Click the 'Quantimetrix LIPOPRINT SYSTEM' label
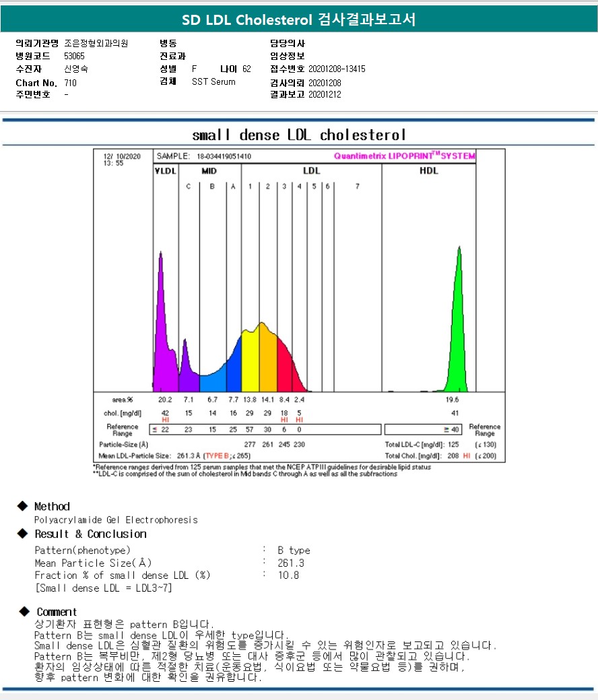 pyautogui.click(x=404, y=155)
